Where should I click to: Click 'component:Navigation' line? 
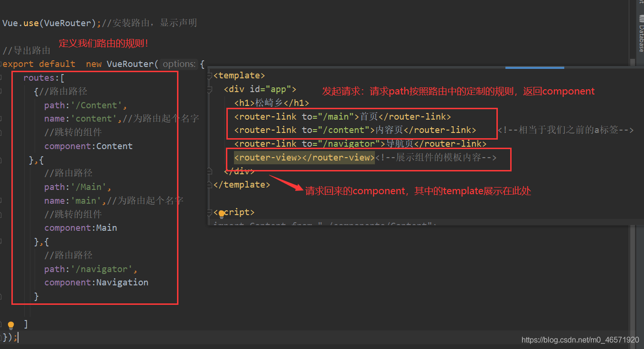(96, 282)
